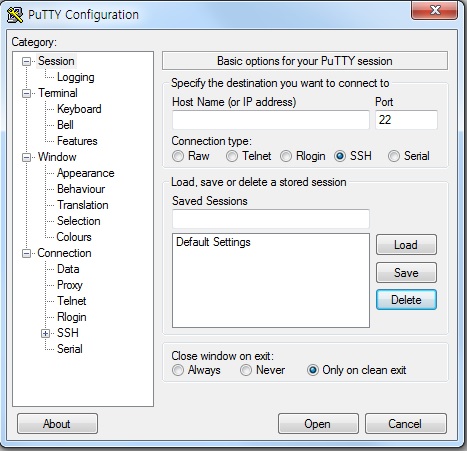The height and width of the screenshot is (453, 467).
Task: Click the Load button
Action: click(x=406, y=245)
